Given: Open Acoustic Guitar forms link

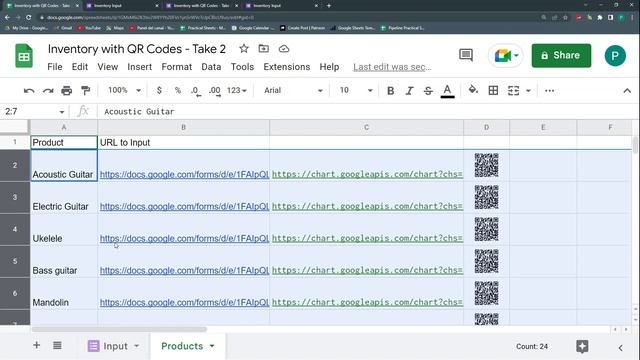Looking at the screenshot, I should [184, 174].
